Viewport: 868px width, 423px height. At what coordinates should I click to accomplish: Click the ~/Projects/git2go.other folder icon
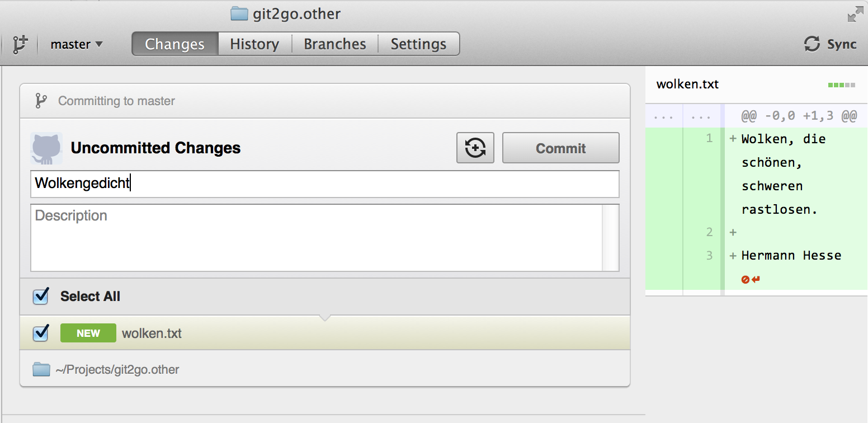[x=41, y=369]
